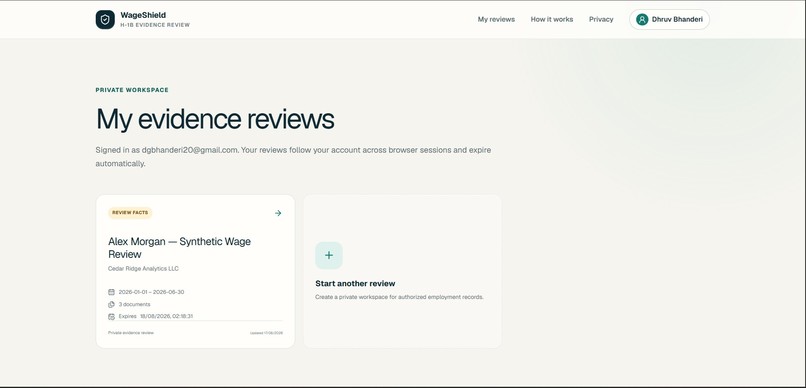Viewport: 806px width, 388px height.
Task: Click the arrow icon on the Alex Morgan card
Action: [278, 213]
